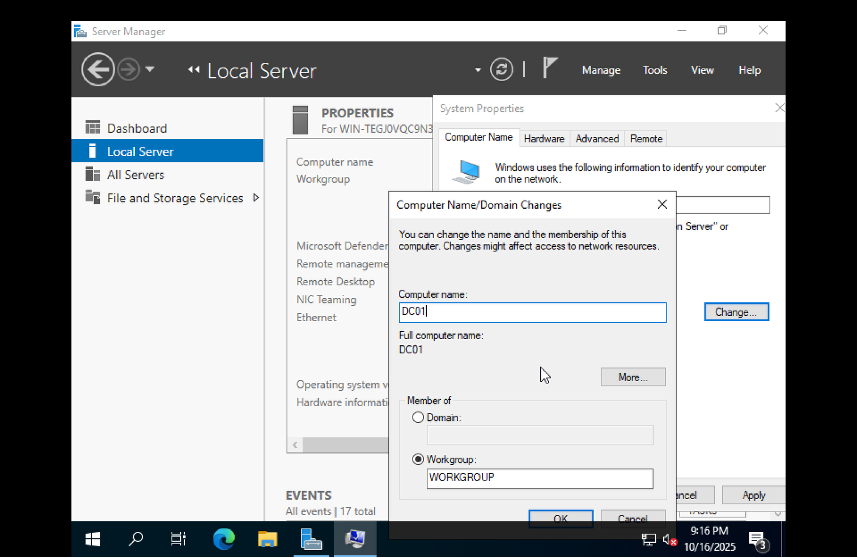Select All Servers in the sidebar
Screen dimensions: 858x558
point(135,175)
